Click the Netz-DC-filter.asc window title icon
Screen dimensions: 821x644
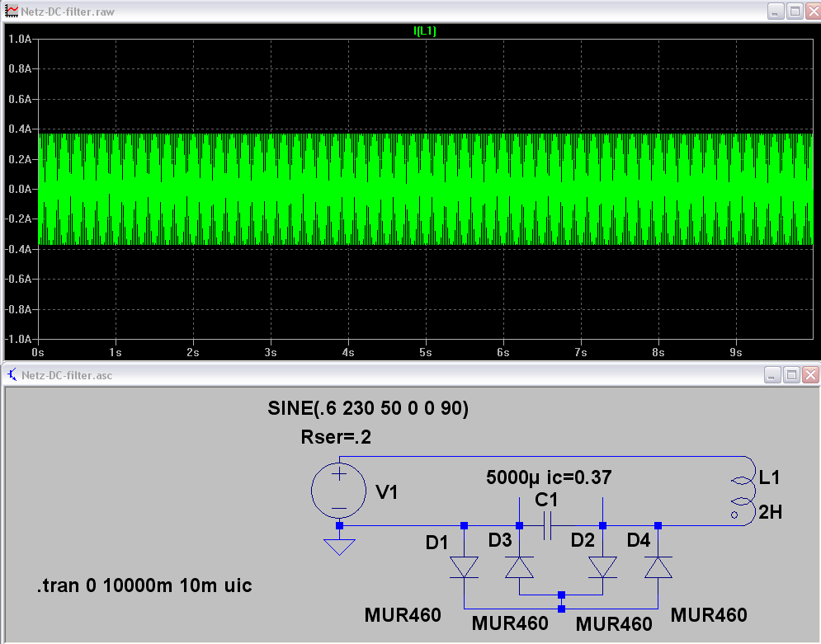tap(12, 375)
